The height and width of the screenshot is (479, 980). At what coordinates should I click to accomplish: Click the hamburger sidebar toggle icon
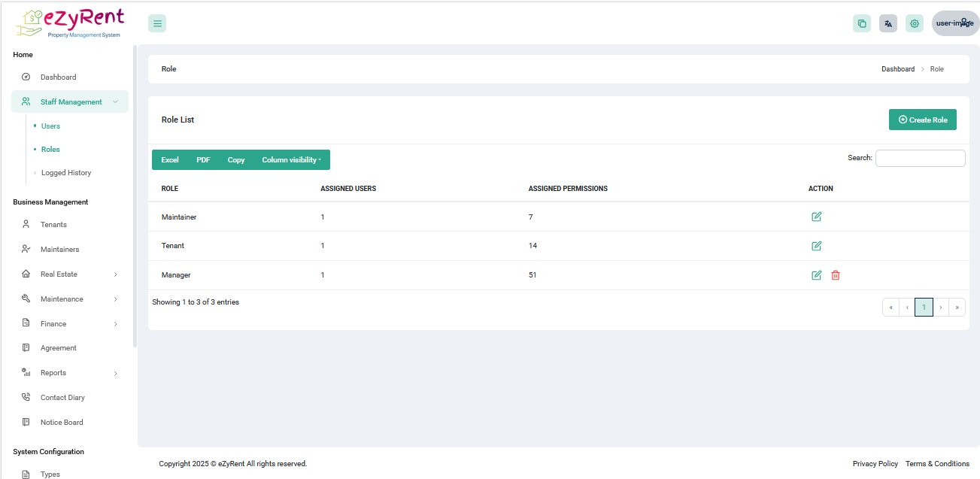pyautogui.click(x=157, y=23)
